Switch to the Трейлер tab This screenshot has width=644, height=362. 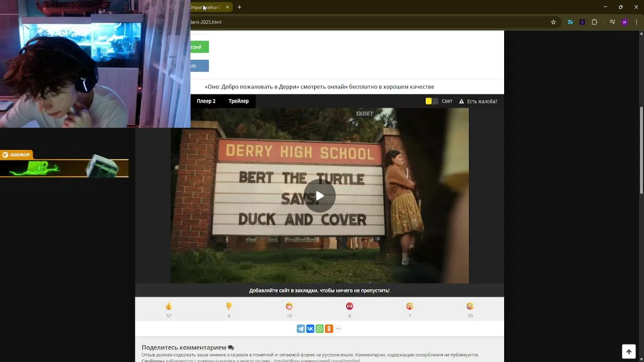coord(238,101)
